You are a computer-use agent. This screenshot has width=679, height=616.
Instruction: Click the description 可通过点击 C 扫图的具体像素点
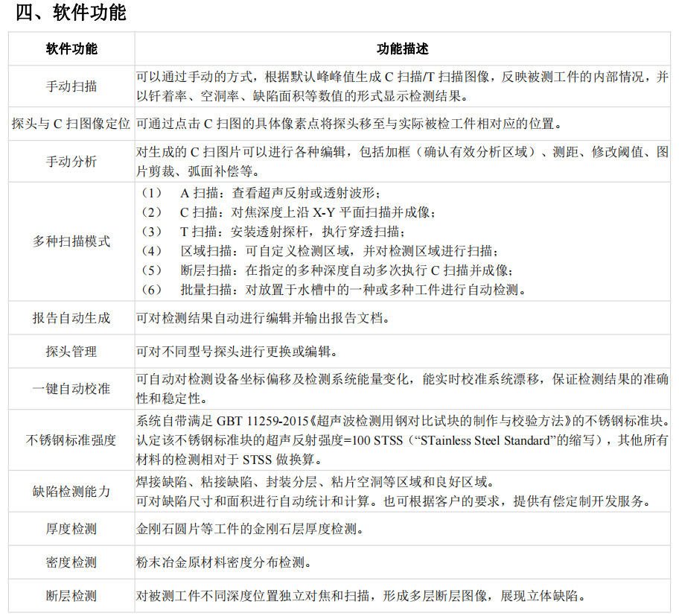(x=349, y=124)
